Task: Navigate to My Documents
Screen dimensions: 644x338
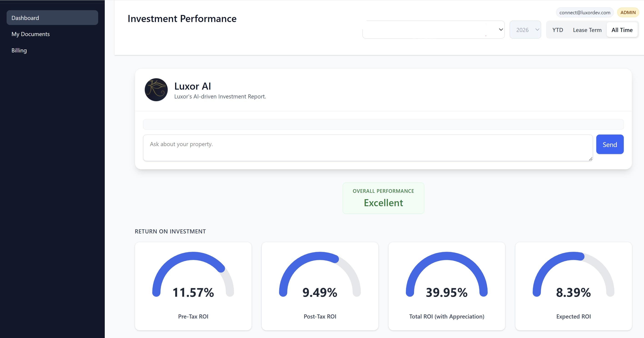Action: coord(30,34)
